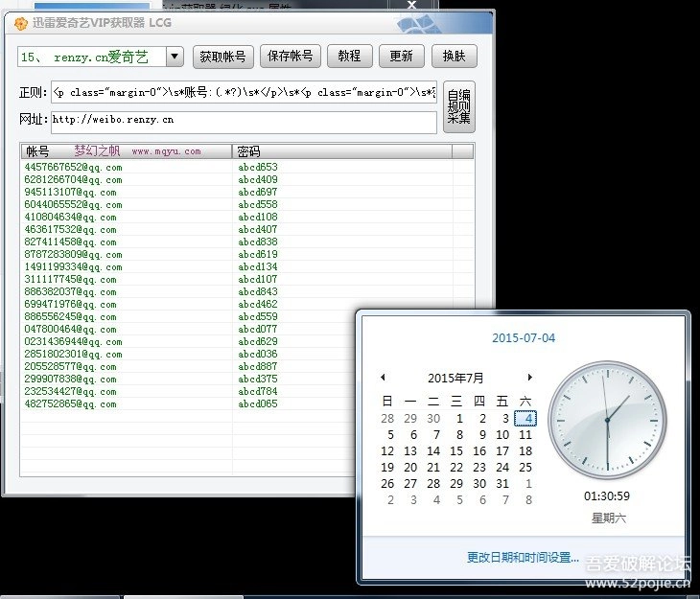
Task: Click password cell abcd784
Action: tap(258, 392)
